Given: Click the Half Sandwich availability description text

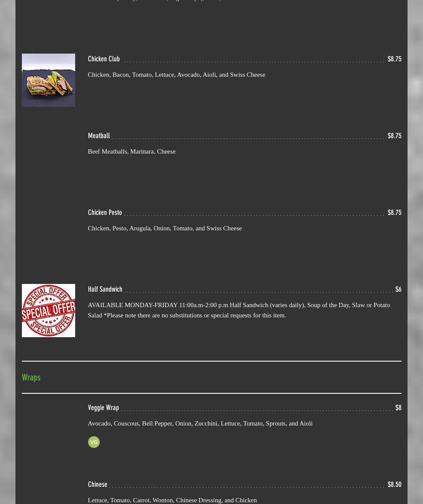Looking at the screenshot, I should pyautogui.click(x=239, y=310).
